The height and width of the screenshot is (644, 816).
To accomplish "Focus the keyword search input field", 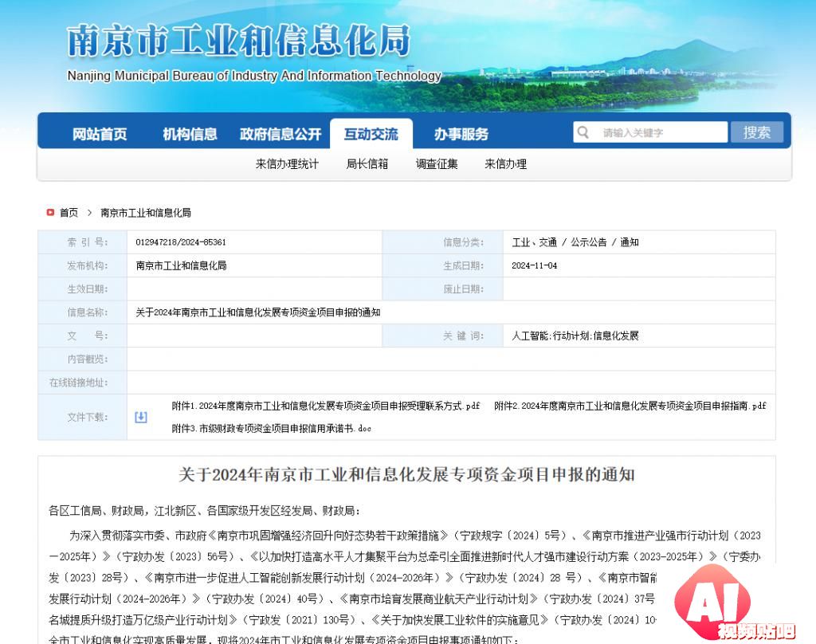I will tap(650, 132).
